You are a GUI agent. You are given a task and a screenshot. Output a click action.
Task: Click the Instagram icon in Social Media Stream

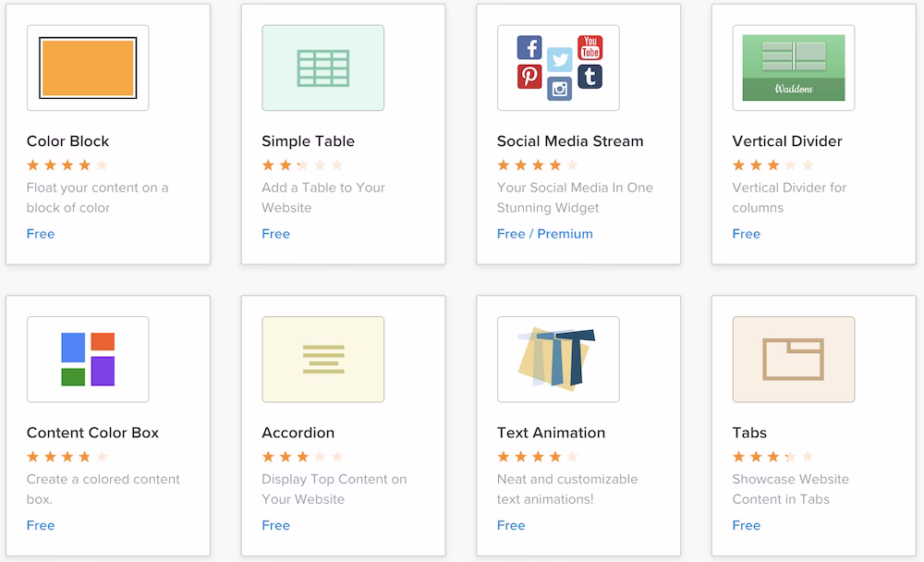point(559,89)
